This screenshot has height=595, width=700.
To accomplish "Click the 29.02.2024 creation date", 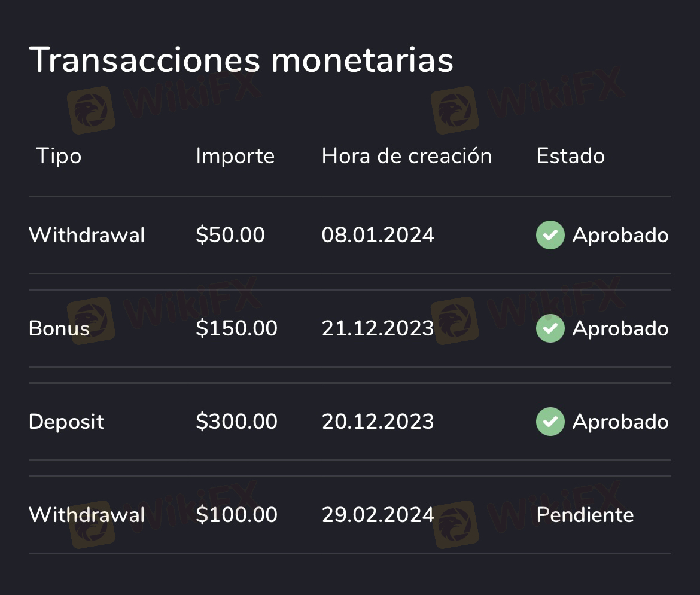I will point(378,515).
